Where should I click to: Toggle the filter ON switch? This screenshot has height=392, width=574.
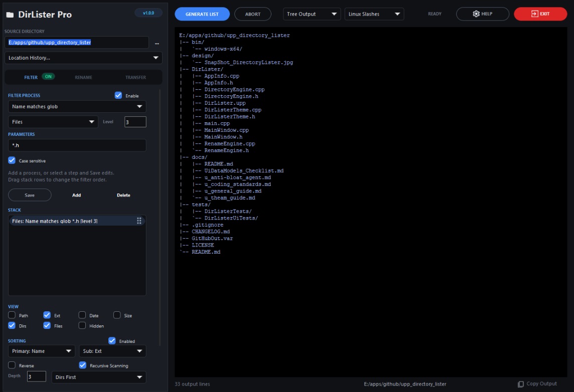(48, 77)
